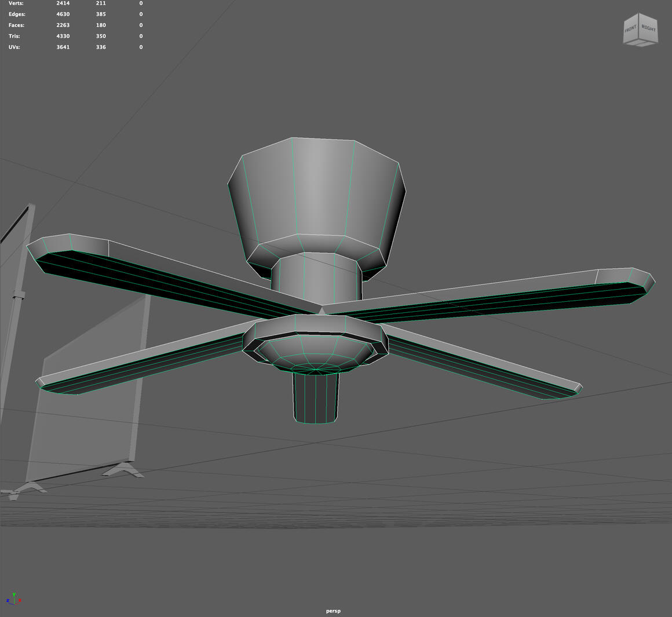The image size is (672, 617).
Task: Click the Tris value in the HUD
Action: 63,36
